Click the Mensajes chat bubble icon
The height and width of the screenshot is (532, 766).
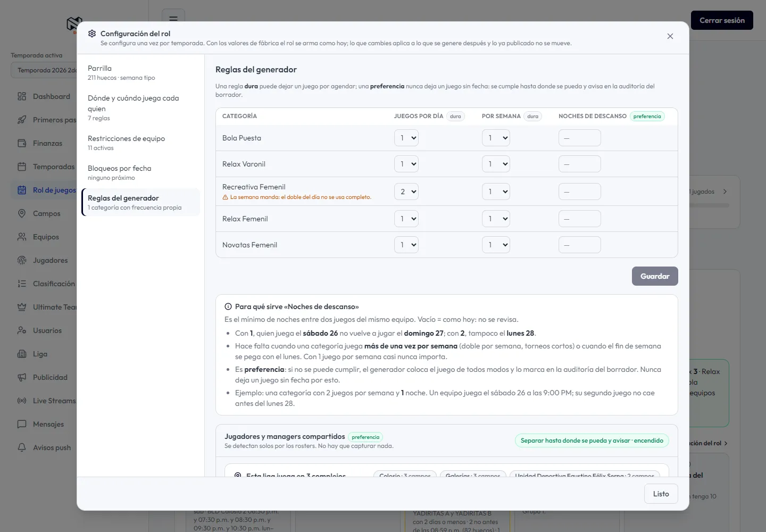pos(22,424)
